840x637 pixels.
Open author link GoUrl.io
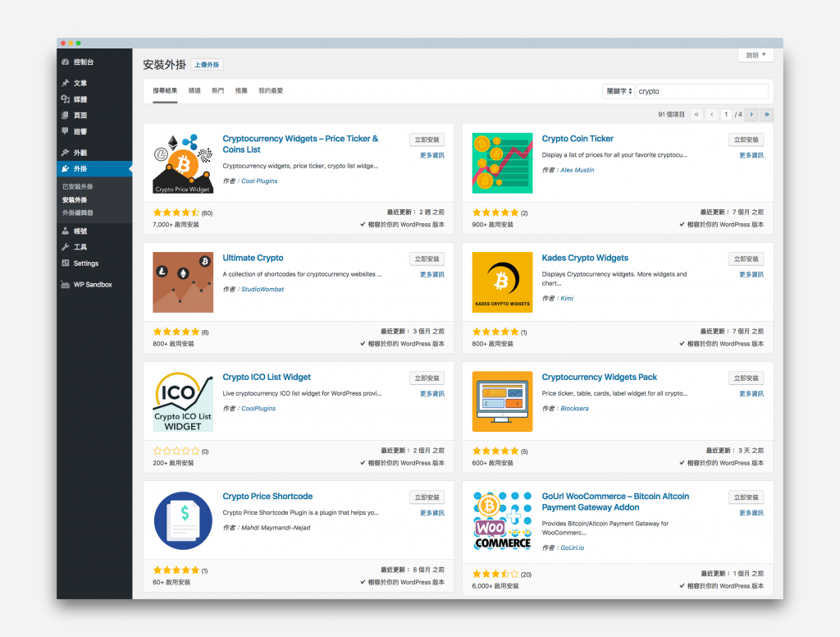[x=572, y=548]
